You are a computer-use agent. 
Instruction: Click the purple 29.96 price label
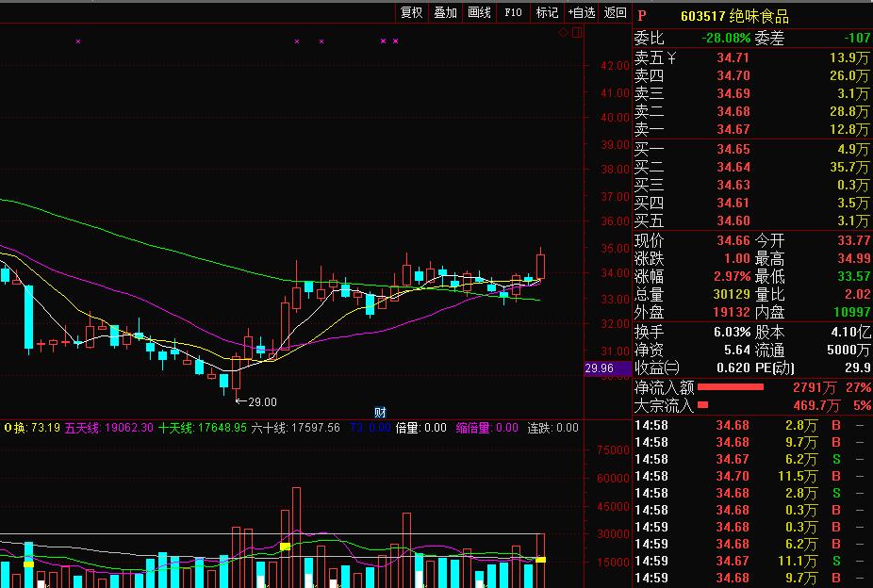pyautogui.click(x=600, y=368)
